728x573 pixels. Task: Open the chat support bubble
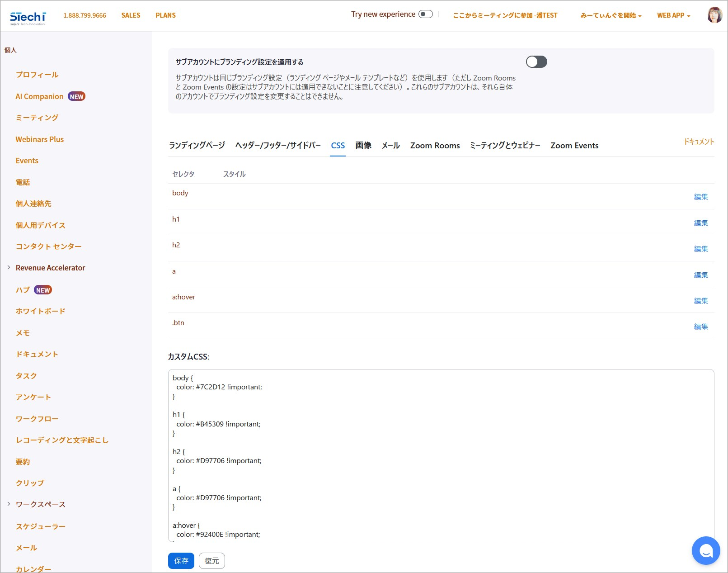pyautogui.click(x=705, y=550)
